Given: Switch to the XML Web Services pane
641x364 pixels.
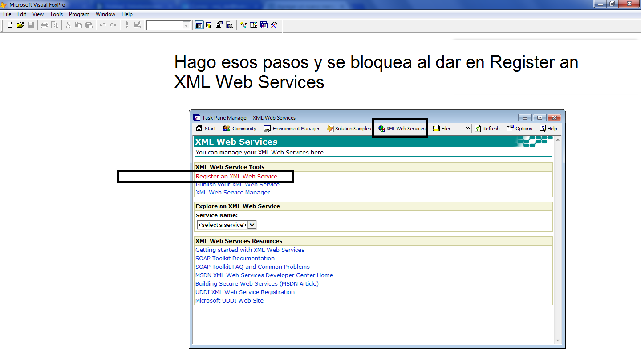Looking at the screenshot, I should click(402, 129).
